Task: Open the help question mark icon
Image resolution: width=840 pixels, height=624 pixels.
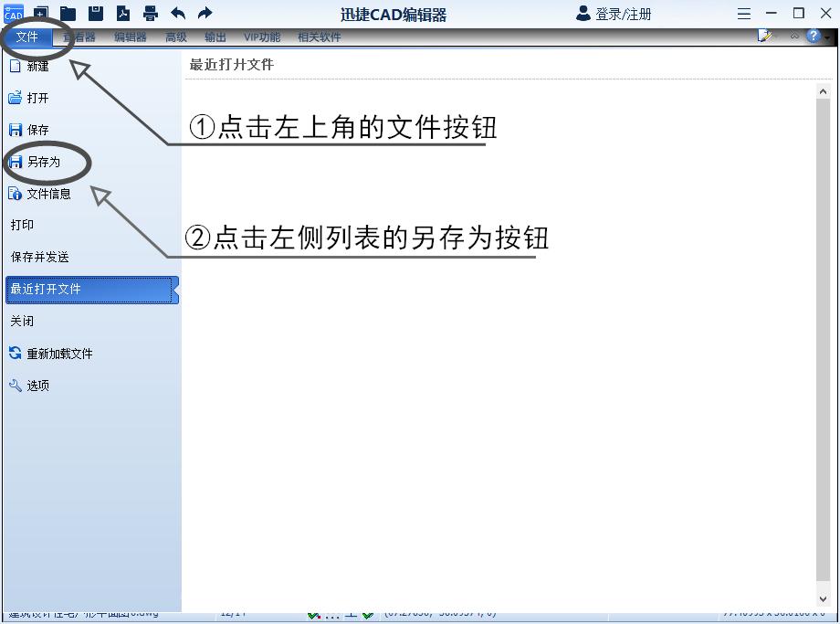Action: (815, 36)
